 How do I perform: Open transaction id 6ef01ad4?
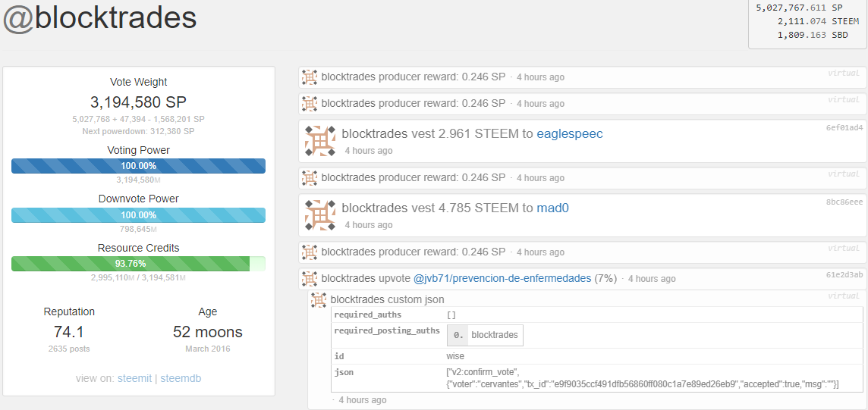coord(844,127)
